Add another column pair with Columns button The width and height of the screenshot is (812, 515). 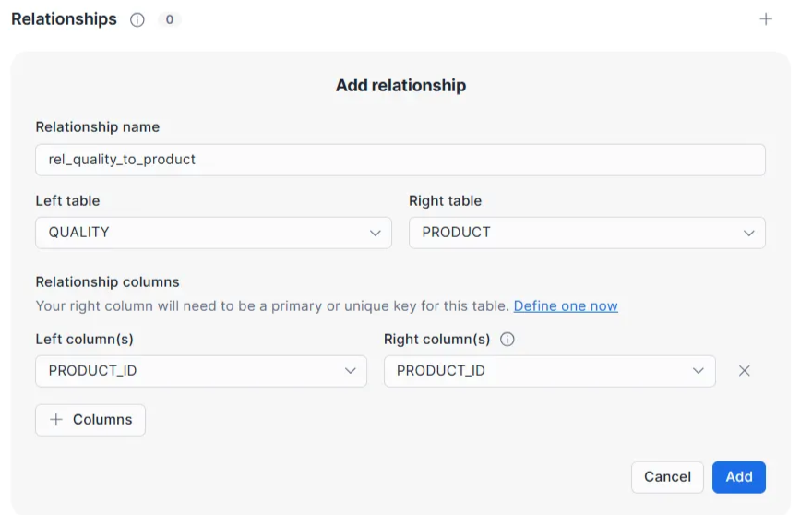coord(90,420)
